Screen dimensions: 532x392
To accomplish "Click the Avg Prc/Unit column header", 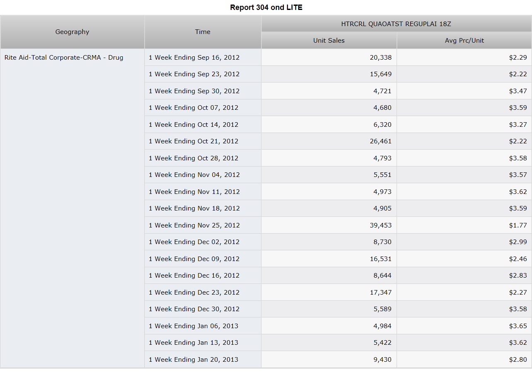I will tap(464, 41).
